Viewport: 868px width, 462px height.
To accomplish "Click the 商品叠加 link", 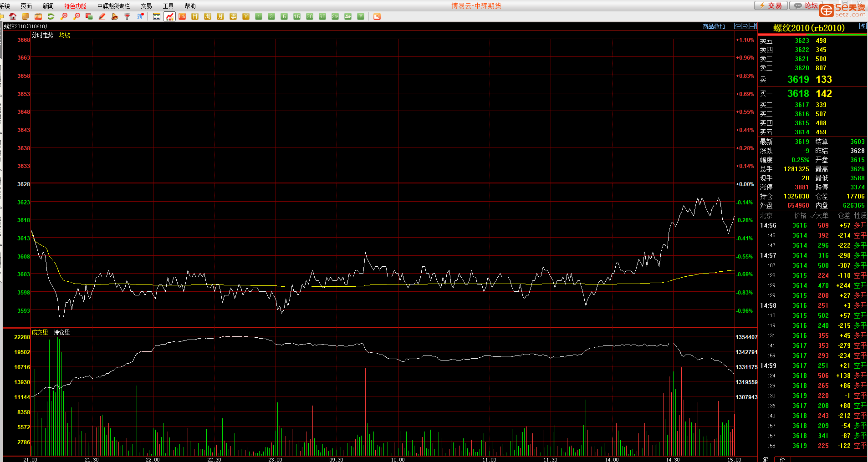I will pos(714,26).
